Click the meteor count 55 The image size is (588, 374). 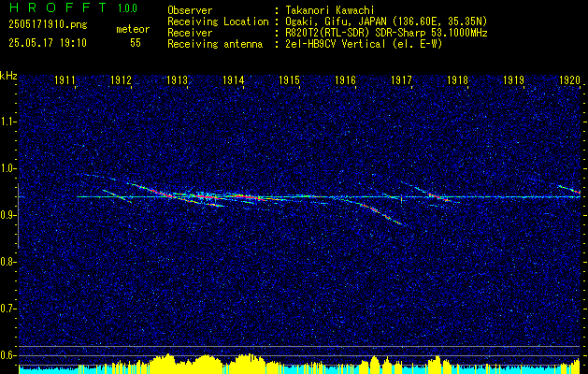tap(136, 43)
